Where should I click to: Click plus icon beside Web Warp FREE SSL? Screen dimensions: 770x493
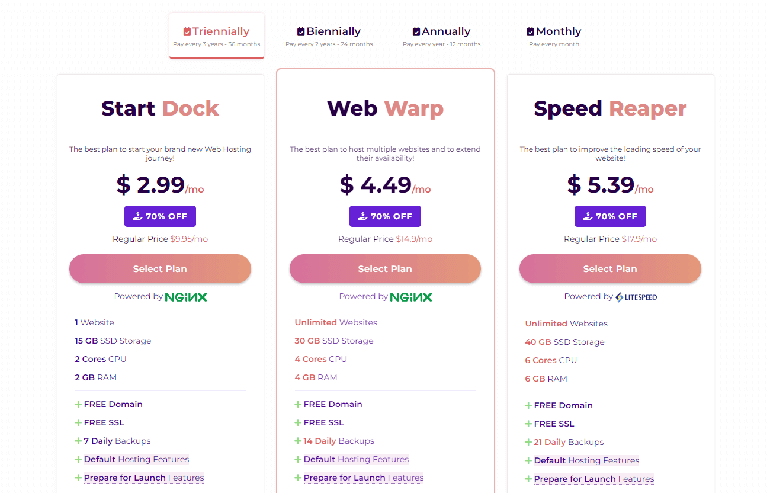[x=298, y=423]
